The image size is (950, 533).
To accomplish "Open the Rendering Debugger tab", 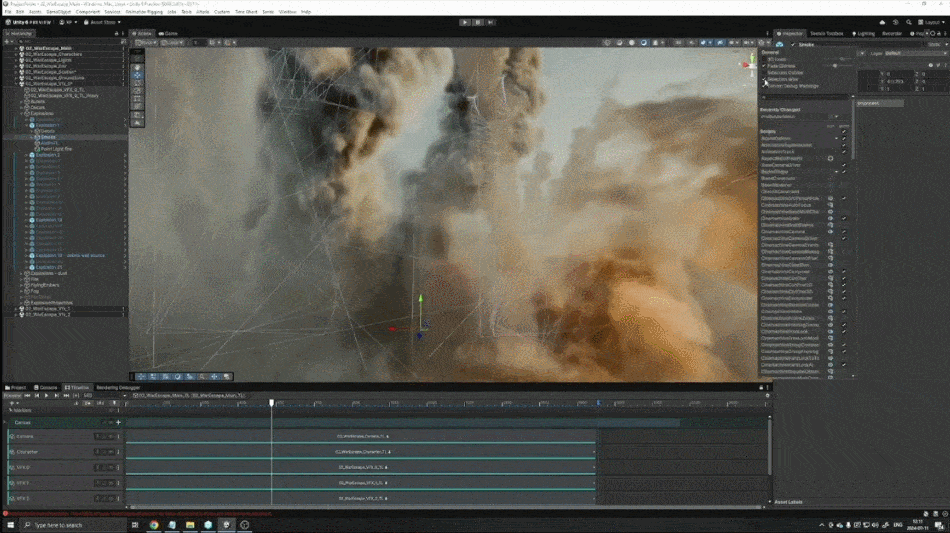I will pyautogui.click(x=118, y=388).
